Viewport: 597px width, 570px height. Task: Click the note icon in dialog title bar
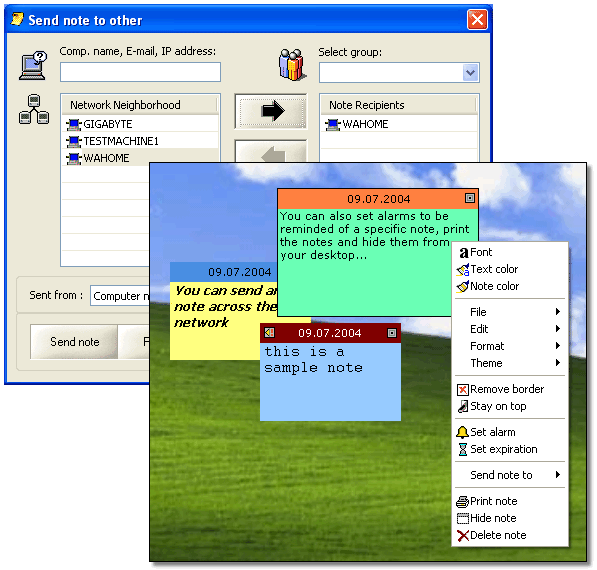tap(17, 19)
